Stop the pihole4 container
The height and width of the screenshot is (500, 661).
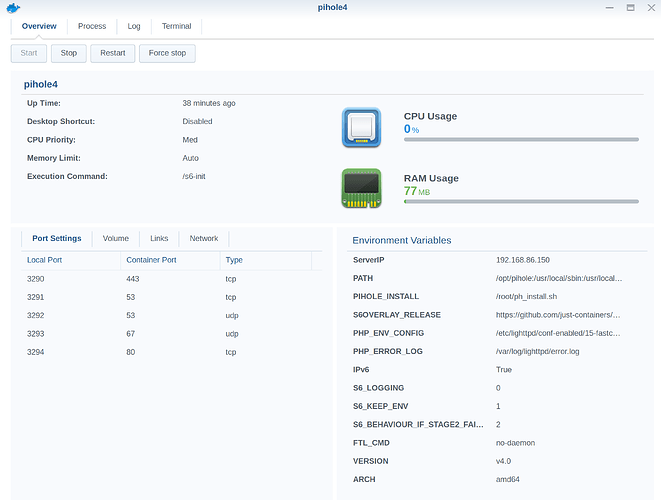68,53
